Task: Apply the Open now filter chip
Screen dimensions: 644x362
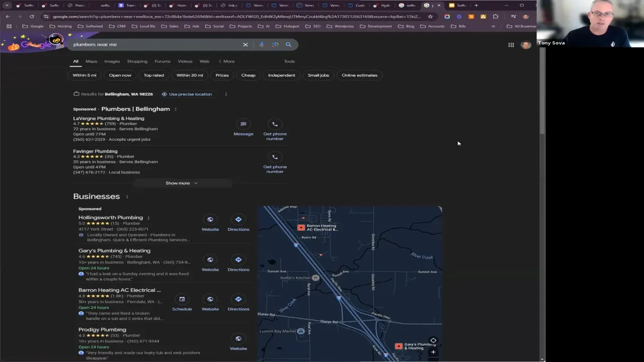Action: click(120, 75)
